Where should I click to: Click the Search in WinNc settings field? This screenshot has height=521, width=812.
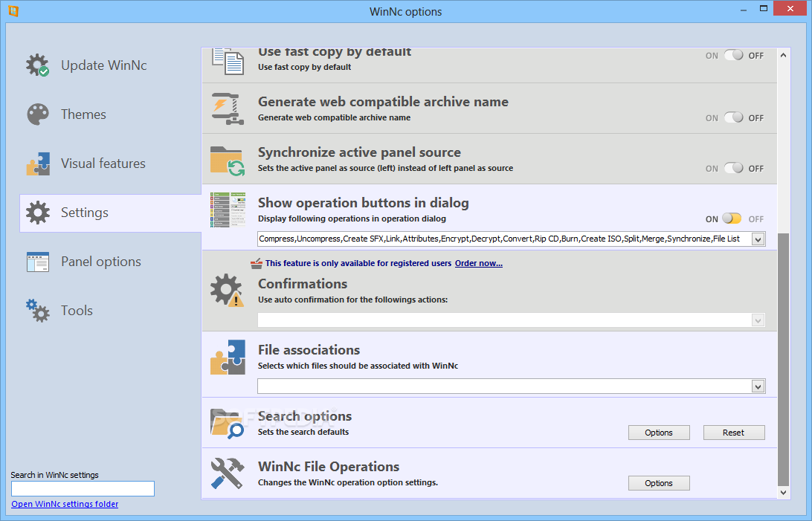(x=83, y=488)
